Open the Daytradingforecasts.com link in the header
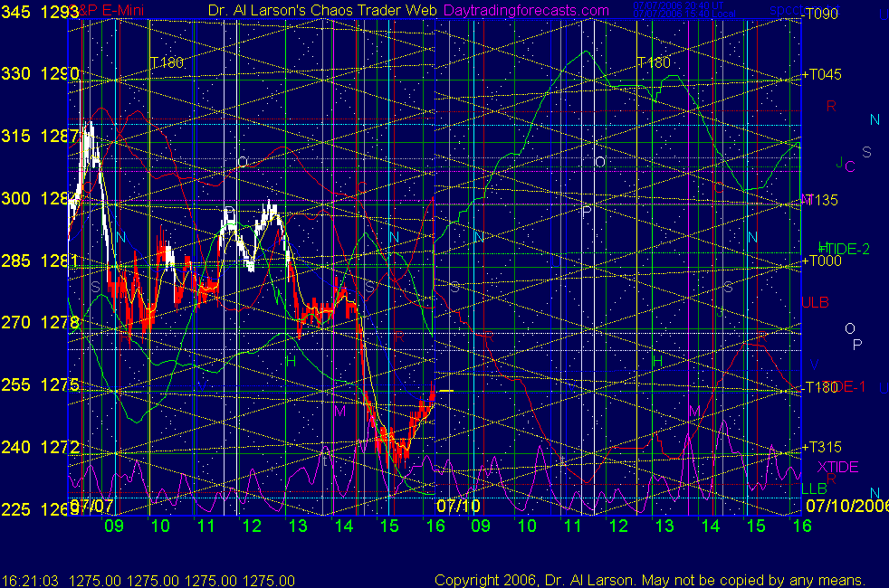The height and width of the screenshot is (588, 889). (526, 10)
